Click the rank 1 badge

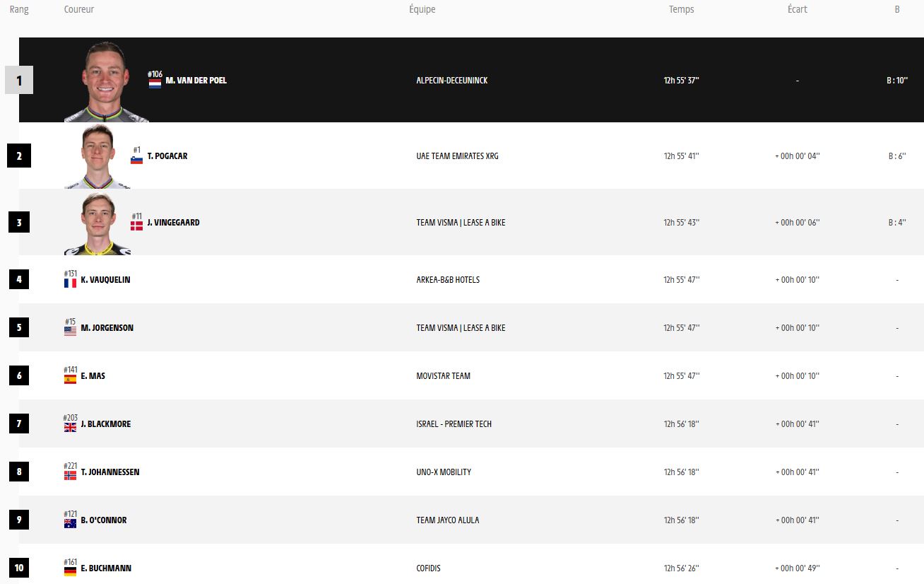(x=19, y=81)
